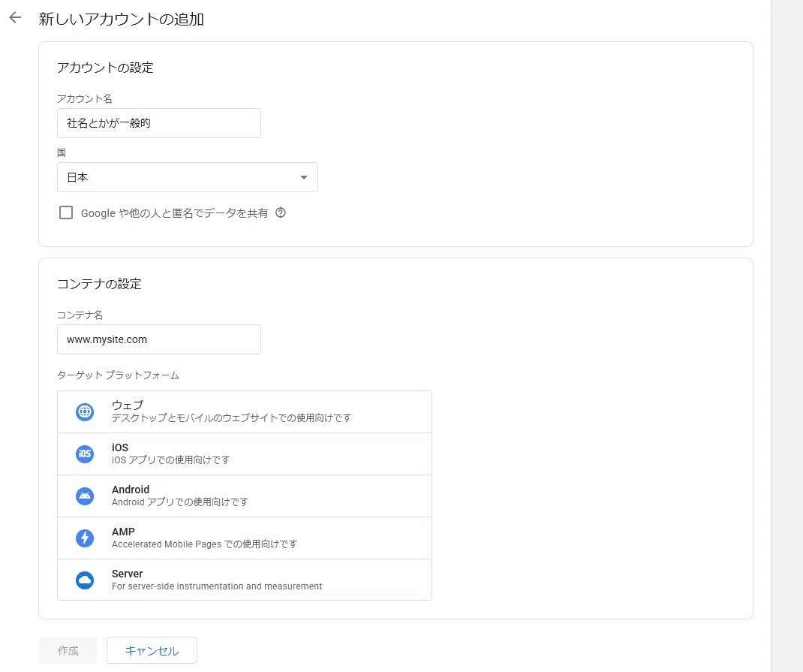Click the Android robot platform icon

(85, 496)
